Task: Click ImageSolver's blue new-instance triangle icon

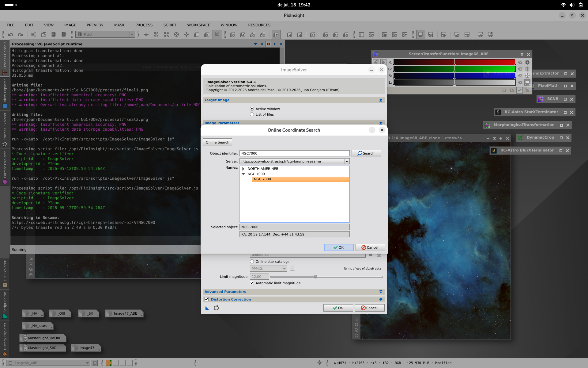Action: point(207,308)
